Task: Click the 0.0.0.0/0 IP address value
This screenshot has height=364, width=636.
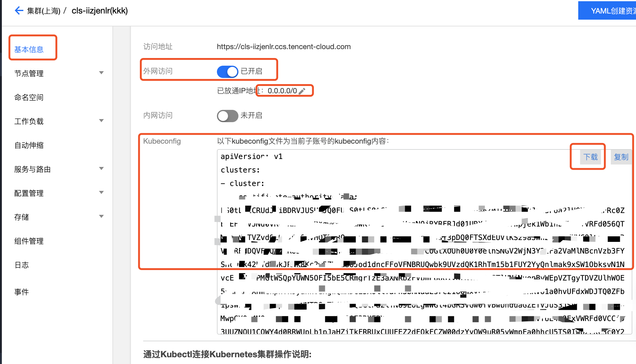Action: pyautogui.click(x=282, y=91)
